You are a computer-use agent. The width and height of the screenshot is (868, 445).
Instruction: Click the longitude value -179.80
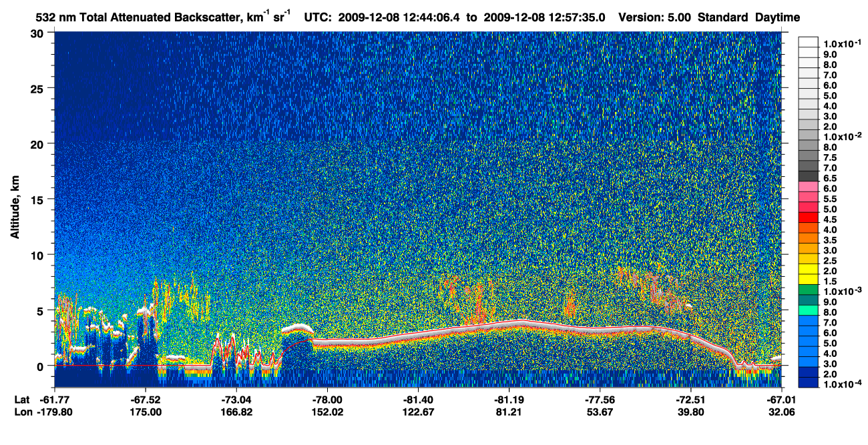point(55,412)
